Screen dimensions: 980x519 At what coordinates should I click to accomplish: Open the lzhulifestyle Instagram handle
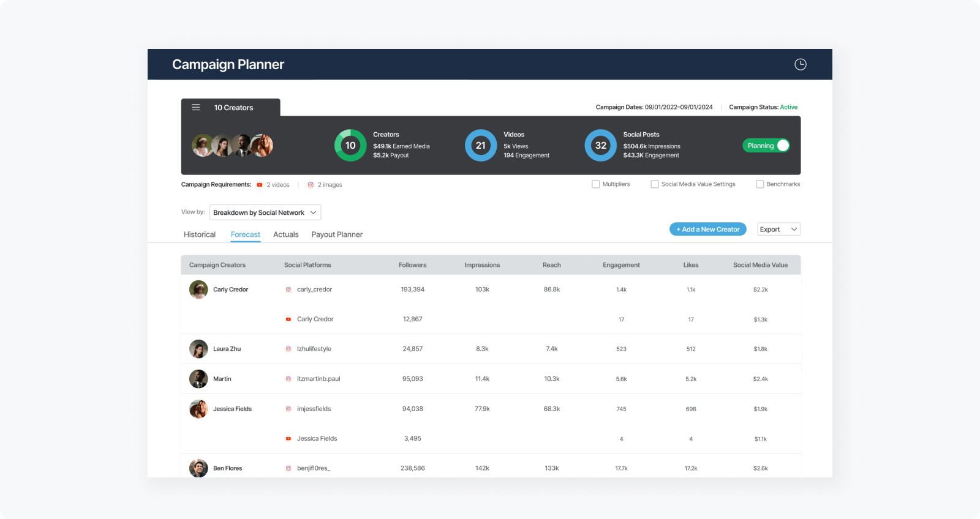[x=314, y=349]
